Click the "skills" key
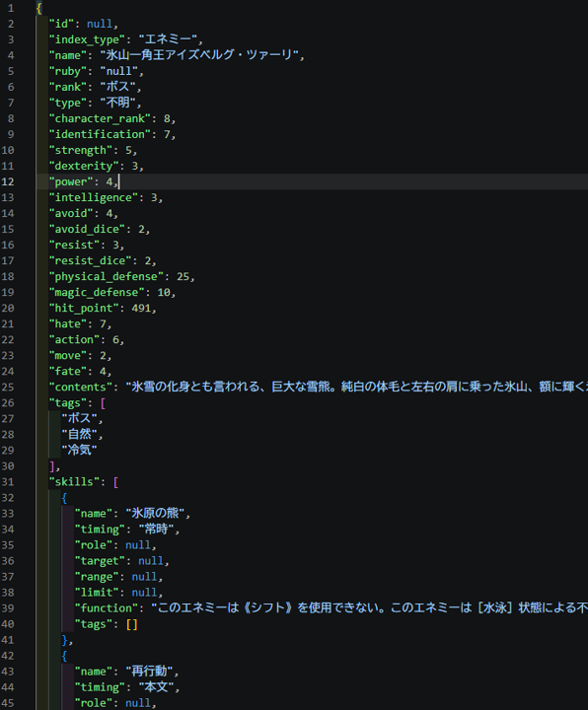This screenshot has width=588, height=710. point(74,482)
